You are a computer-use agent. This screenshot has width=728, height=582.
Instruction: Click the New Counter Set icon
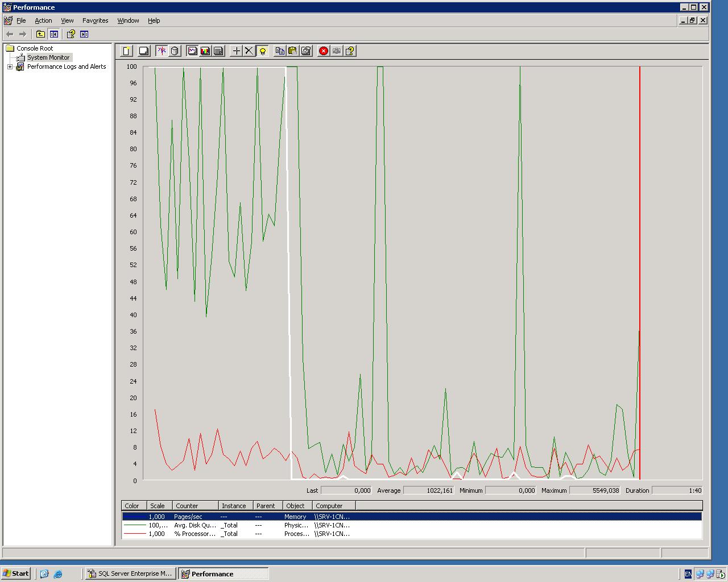[126, 51]
